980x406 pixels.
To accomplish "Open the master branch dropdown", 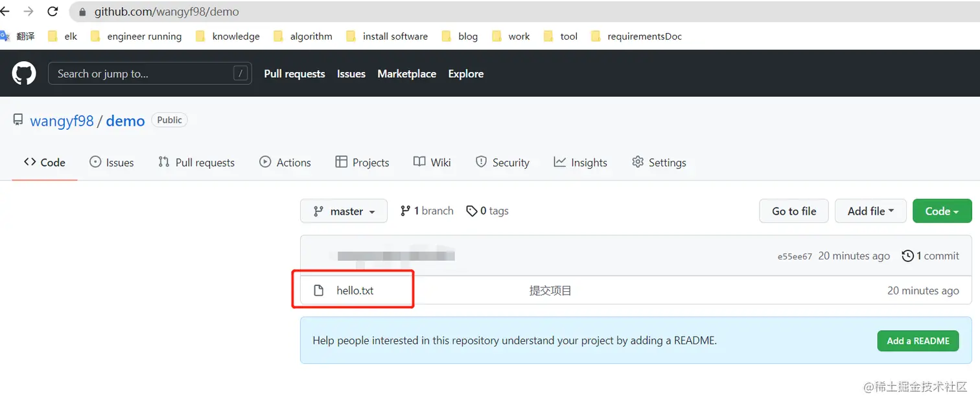I will point(344,211).
